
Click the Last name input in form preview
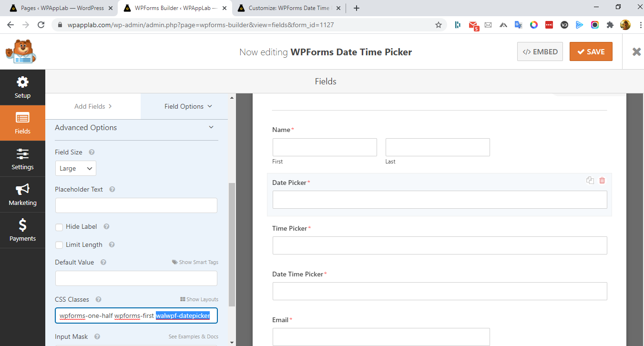coord(438,147)
